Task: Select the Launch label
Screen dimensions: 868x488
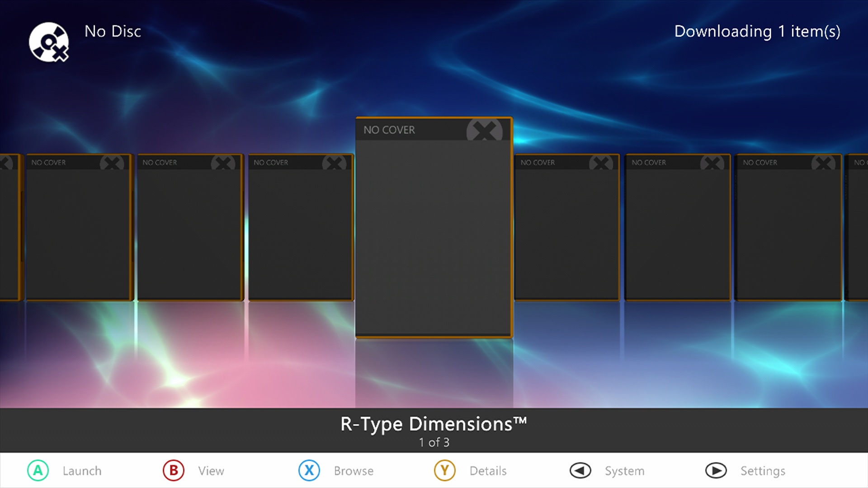Action: pyautogui.click(x=82, y=471)
